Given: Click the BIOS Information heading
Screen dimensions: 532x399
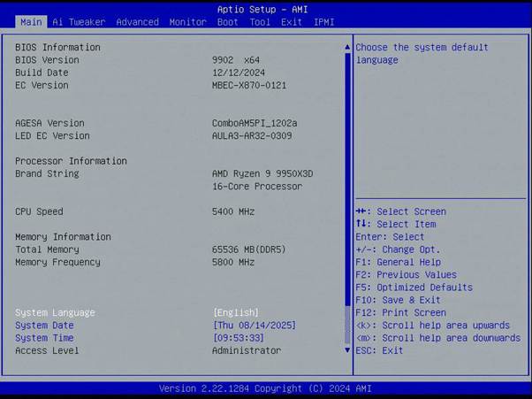Looking at the screenshot, I should (57, 47).
